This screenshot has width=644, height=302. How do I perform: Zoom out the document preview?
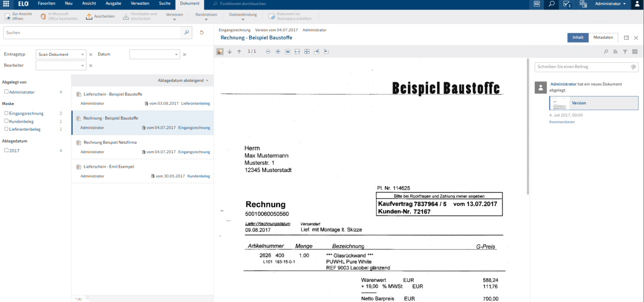click(268, 51)
